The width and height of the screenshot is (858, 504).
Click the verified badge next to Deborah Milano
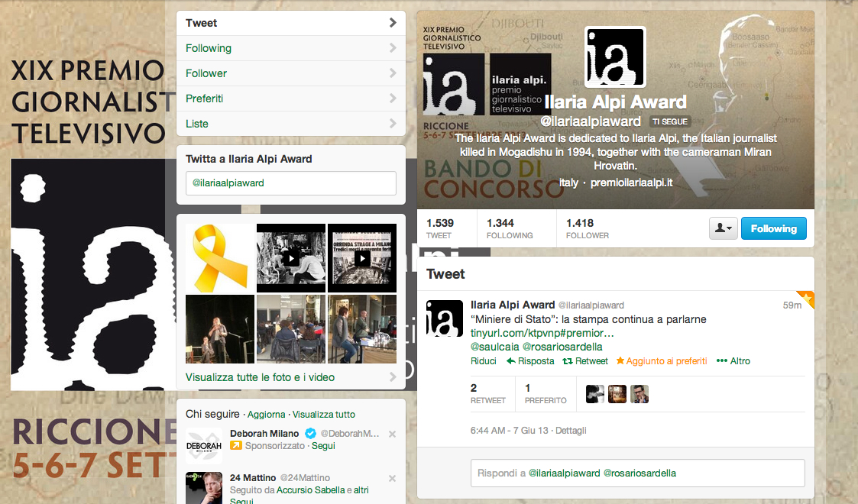tap(310, 434)
